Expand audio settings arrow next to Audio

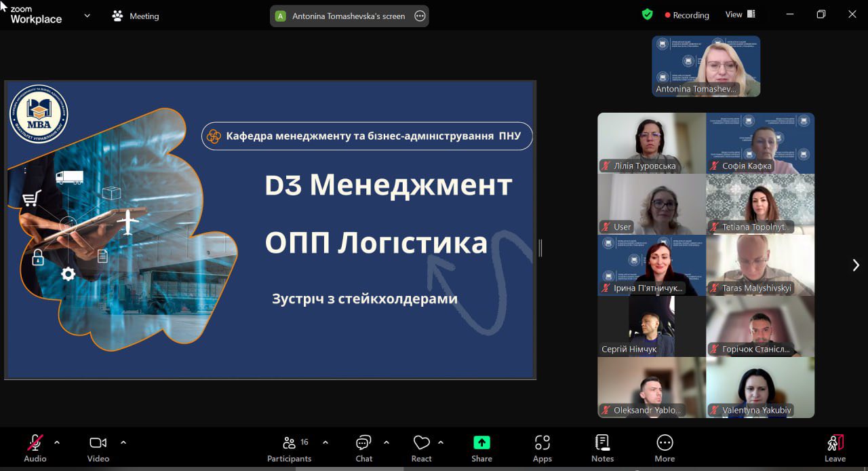[x=57, y=442]
